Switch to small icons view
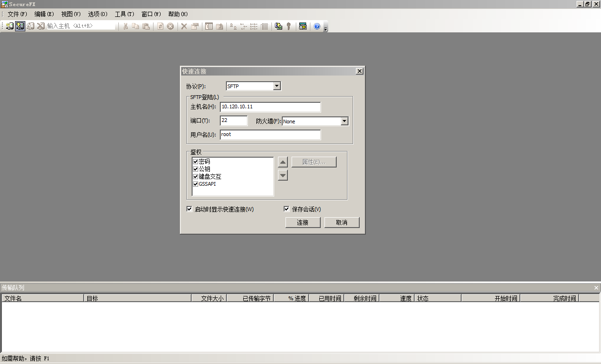This screenshot has height=364, width=601. pos(244,26)
